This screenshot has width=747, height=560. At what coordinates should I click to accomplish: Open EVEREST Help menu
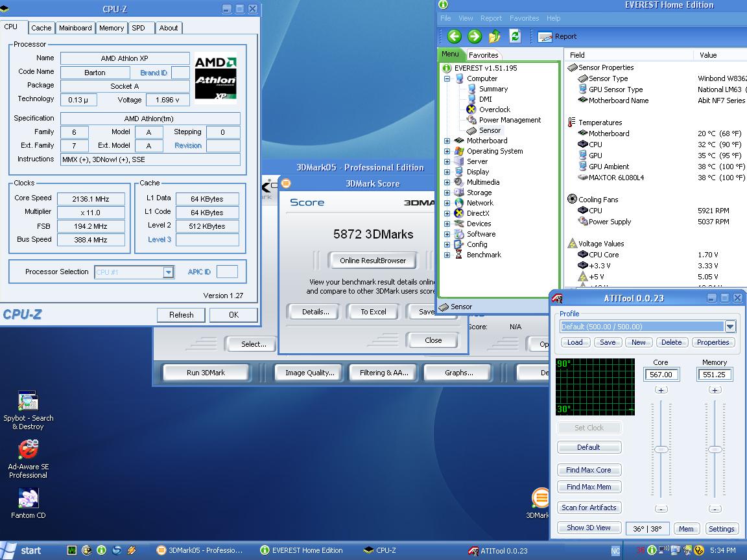553,18
